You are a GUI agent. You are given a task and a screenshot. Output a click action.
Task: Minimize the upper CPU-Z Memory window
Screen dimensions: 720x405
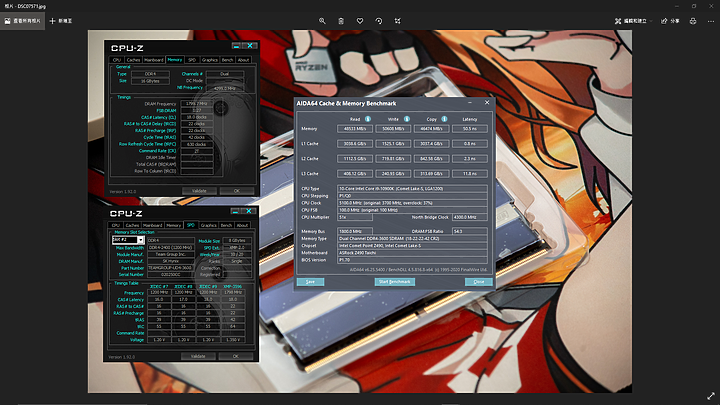236,46
